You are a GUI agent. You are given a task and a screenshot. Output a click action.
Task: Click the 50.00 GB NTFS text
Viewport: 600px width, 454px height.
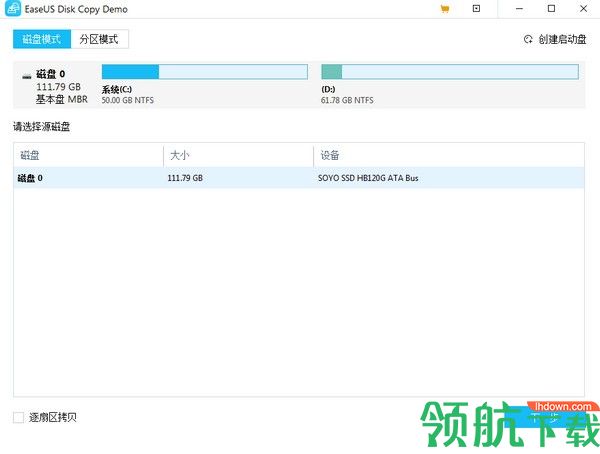127,100
